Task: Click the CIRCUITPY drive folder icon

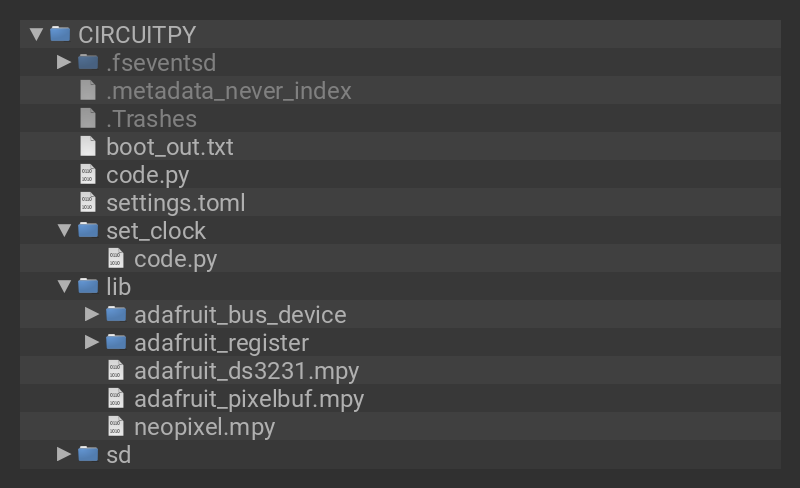Action: point(60,34)
